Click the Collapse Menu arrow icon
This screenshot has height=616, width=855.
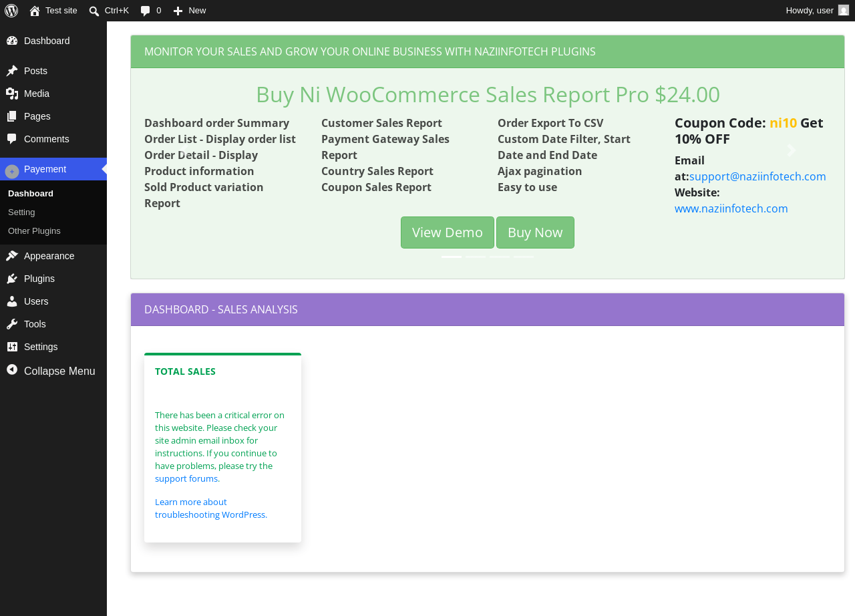point(12,369)
